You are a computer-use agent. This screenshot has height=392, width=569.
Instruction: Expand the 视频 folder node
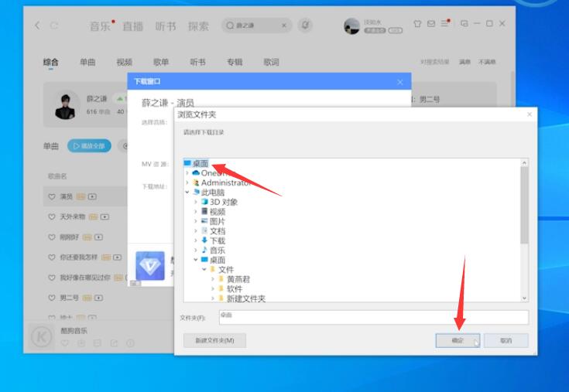(196, 212)
